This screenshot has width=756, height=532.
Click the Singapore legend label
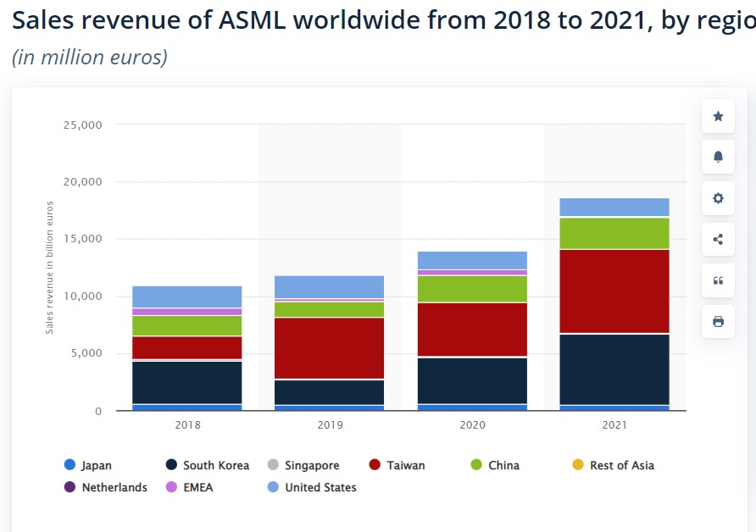[311, 465]
